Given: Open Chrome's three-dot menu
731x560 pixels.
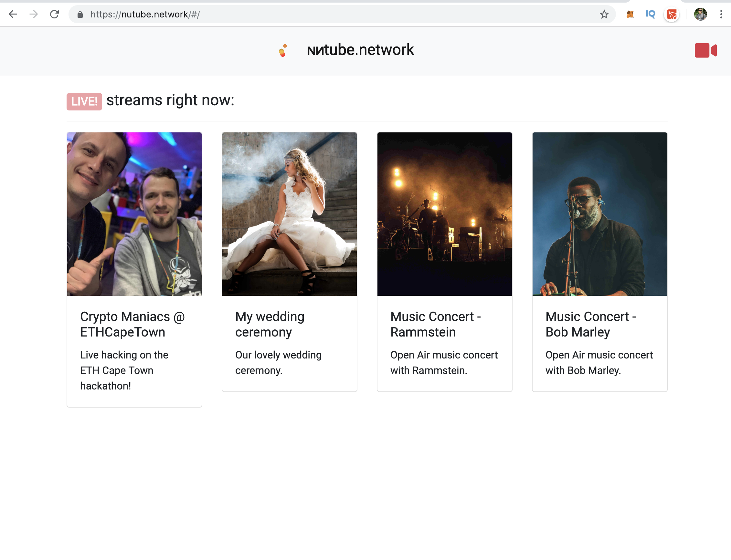Looking at the screenshot, I should [721, 14].
